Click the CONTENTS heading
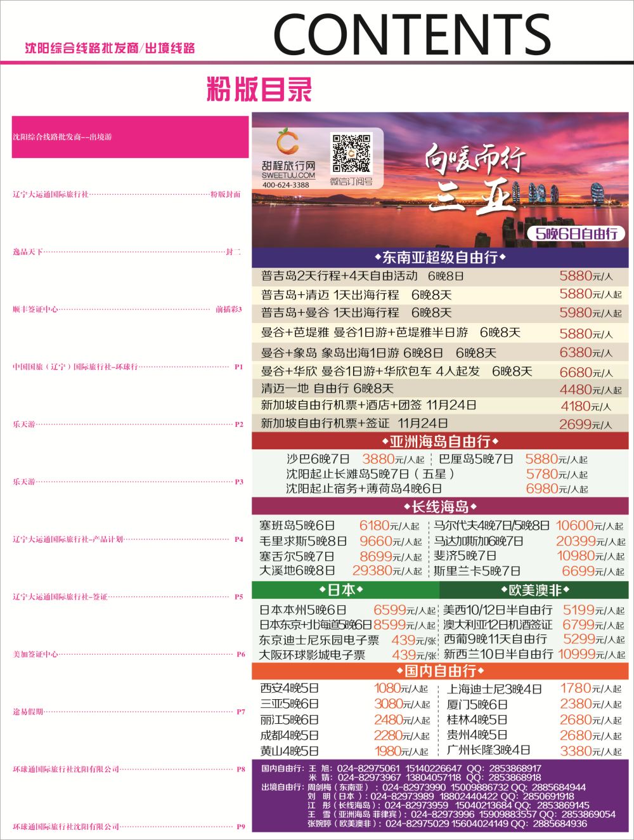 pos(411,33)
